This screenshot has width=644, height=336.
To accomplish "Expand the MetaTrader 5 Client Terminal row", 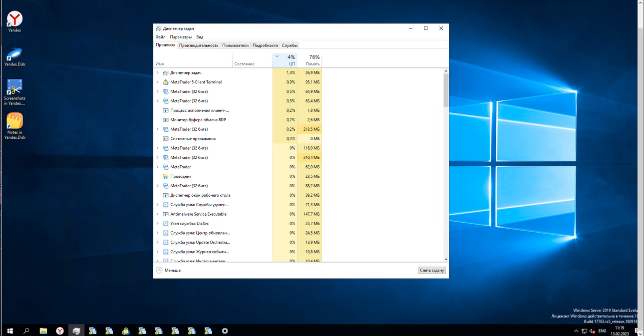I will 158,82.
